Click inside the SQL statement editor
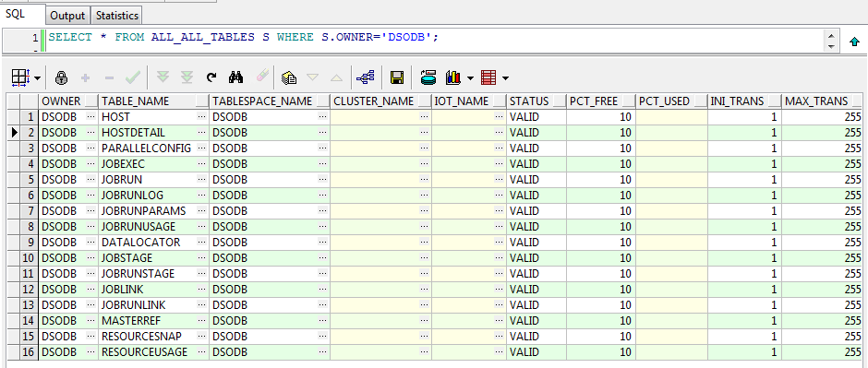 point(435,40)
